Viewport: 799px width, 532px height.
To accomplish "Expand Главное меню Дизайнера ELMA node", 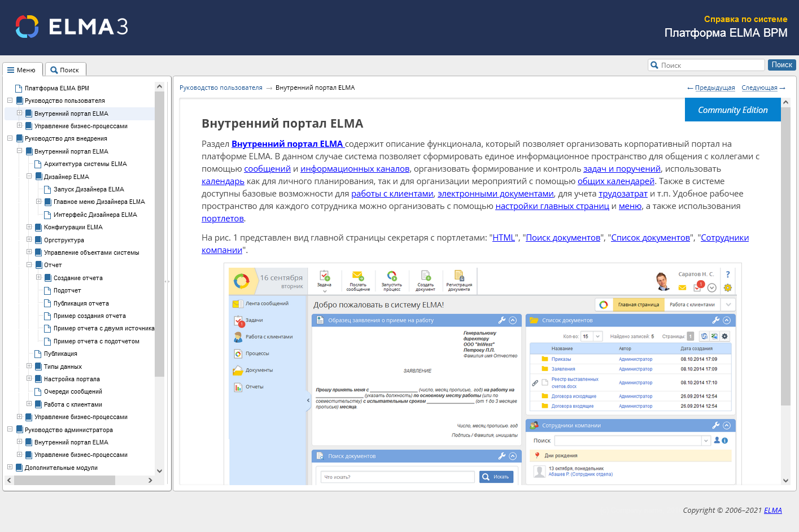I will (38, 202).
